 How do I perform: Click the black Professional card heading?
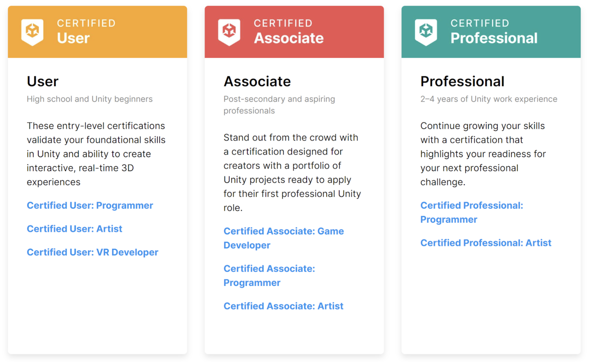click(x=462, y=81)
